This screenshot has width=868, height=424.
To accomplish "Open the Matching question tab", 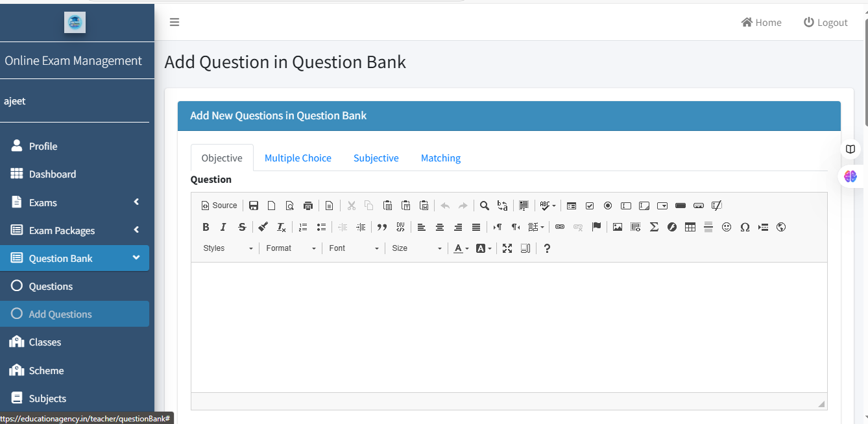I will [440, 158].
